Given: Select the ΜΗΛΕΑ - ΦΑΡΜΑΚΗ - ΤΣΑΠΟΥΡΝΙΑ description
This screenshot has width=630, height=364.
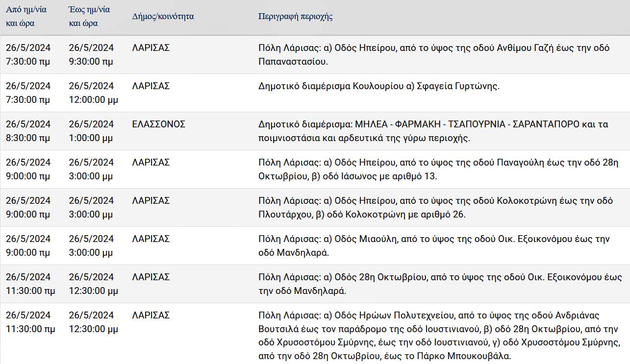Looking at the screenshot, I should tap(433, 131).
